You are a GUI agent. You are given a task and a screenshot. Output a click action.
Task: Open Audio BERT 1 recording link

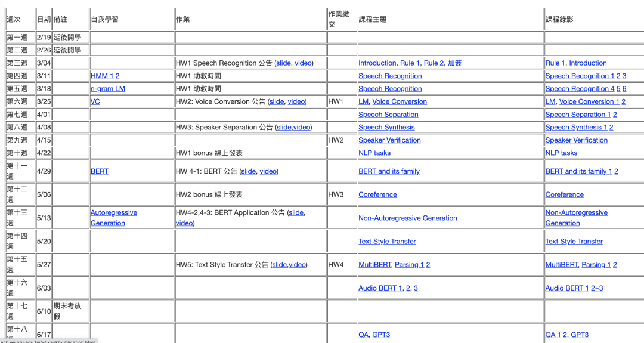coord(567,288)
